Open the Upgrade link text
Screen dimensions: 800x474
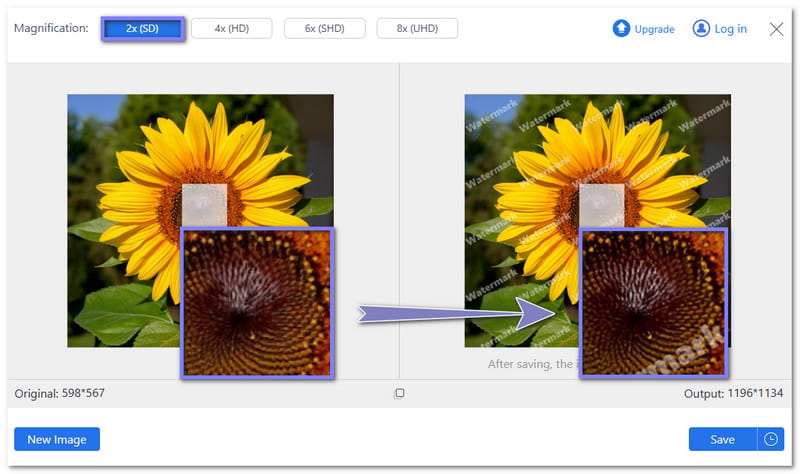click(654, 29)
